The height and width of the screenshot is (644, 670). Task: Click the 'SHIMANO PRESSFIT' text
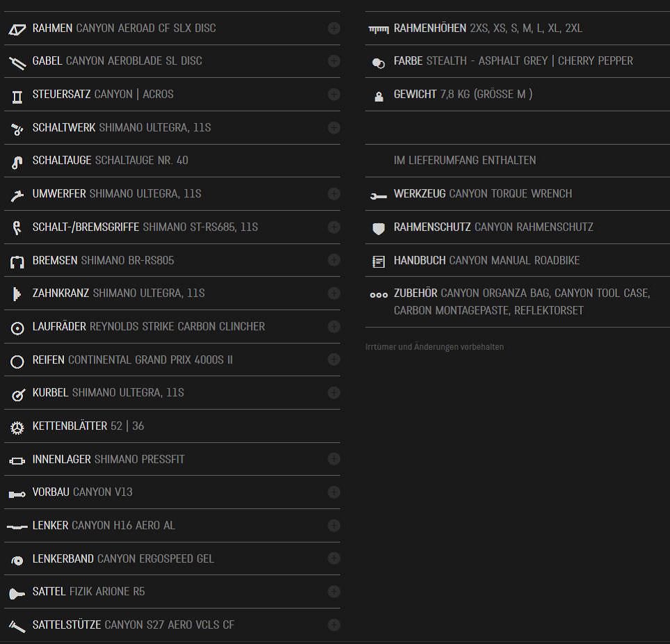139,459
